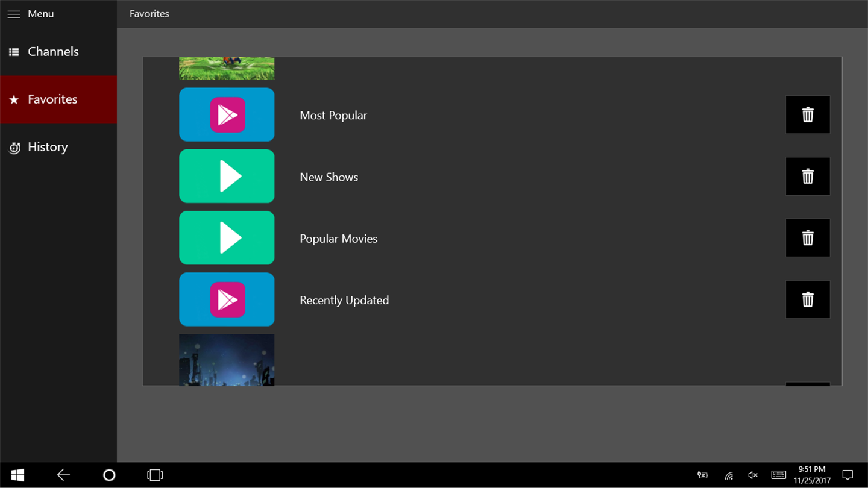Remove New Shows using trash icon
Viewport: 868px width, 488px height.
pos(808,176)
